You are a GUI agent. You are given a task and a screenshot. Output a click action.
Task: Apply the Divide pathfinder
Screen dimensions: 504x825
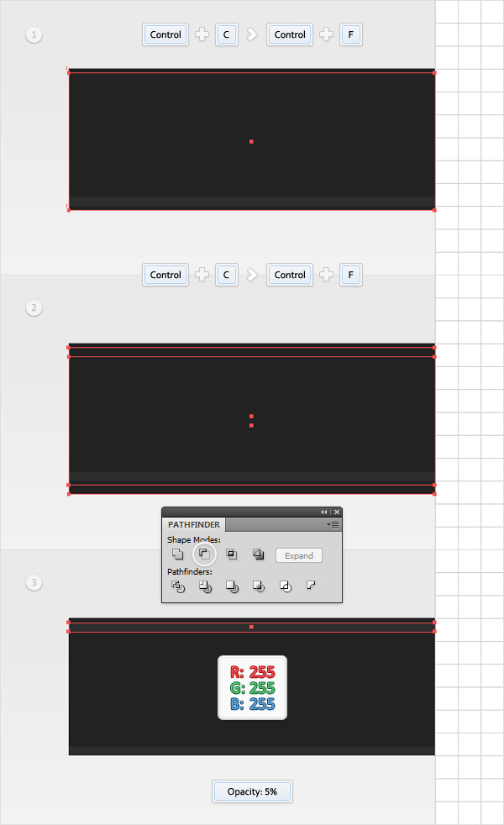tap(178, 586)
